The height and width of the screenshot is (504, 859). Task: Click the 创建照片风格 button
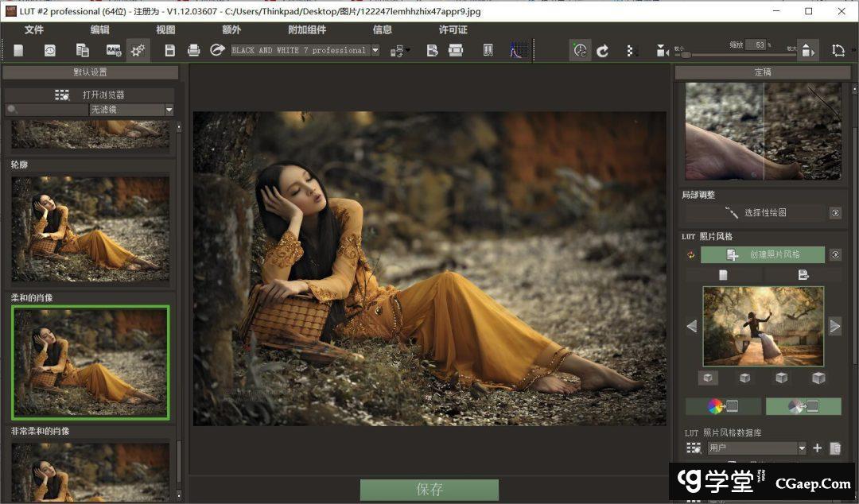coord(763,255)
